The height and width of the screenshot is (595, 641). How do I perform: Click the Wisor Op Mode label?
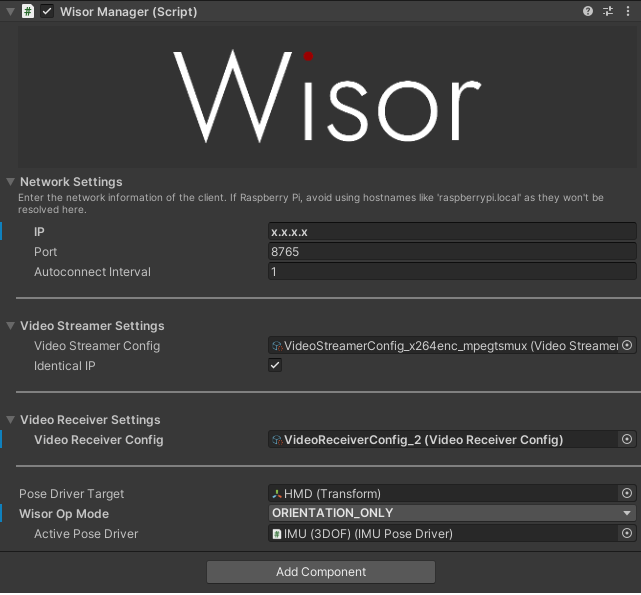pyautogui.click(x=64, y=514)
